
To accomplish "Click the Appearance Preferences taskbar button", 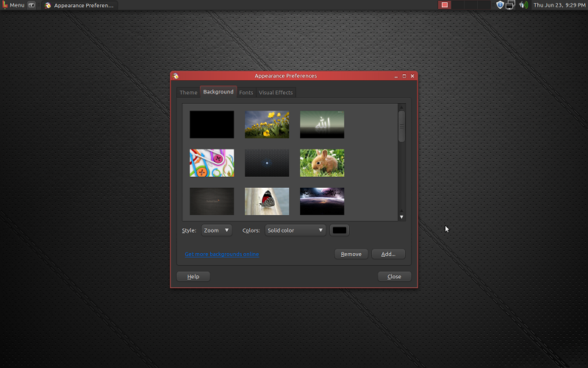I will (79, 5).
